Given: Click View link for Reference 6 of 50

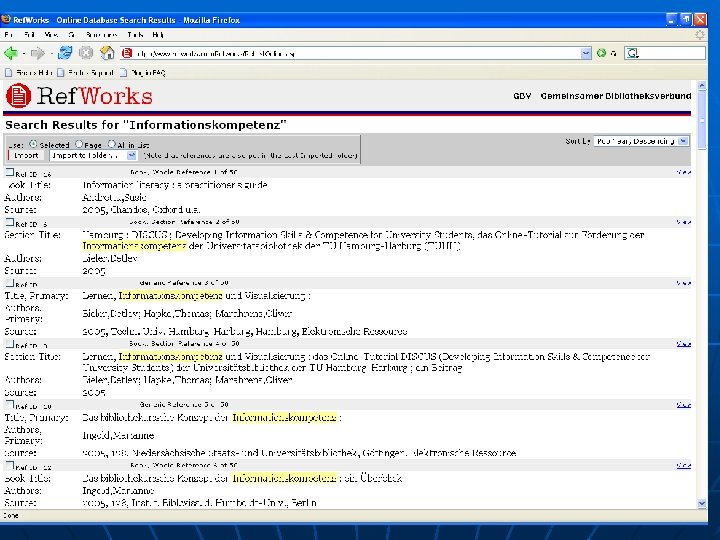Looking at the screenshot, I should (684, 465).
